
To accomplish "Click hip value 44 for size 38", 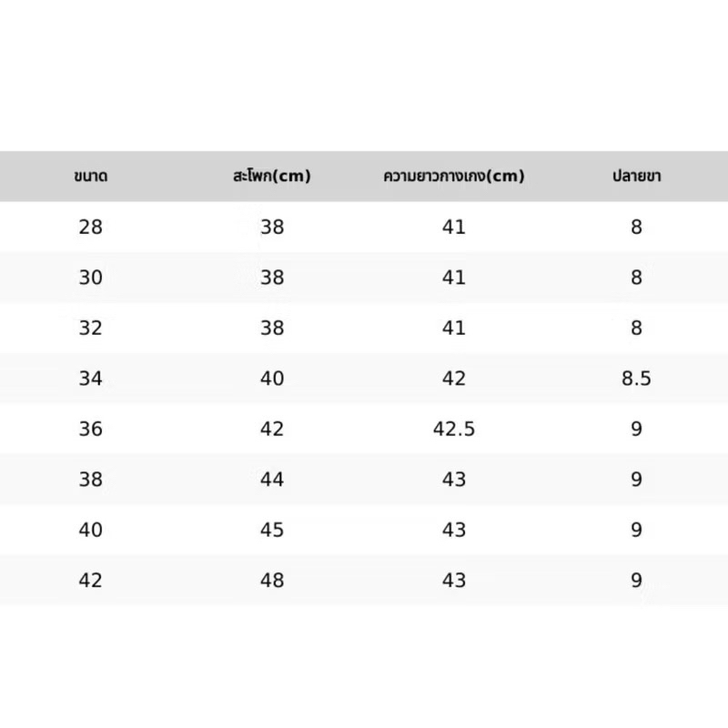I will click(x=272, y=480).
